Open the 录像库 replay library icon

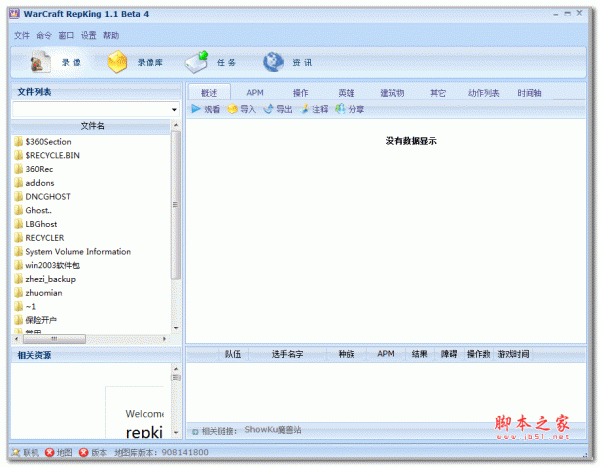117,62
